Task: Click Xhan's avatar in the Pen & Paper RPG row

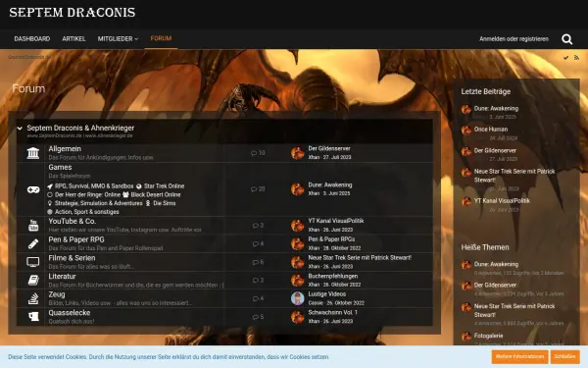Action: pyautogui.click(x=297, y=243)
